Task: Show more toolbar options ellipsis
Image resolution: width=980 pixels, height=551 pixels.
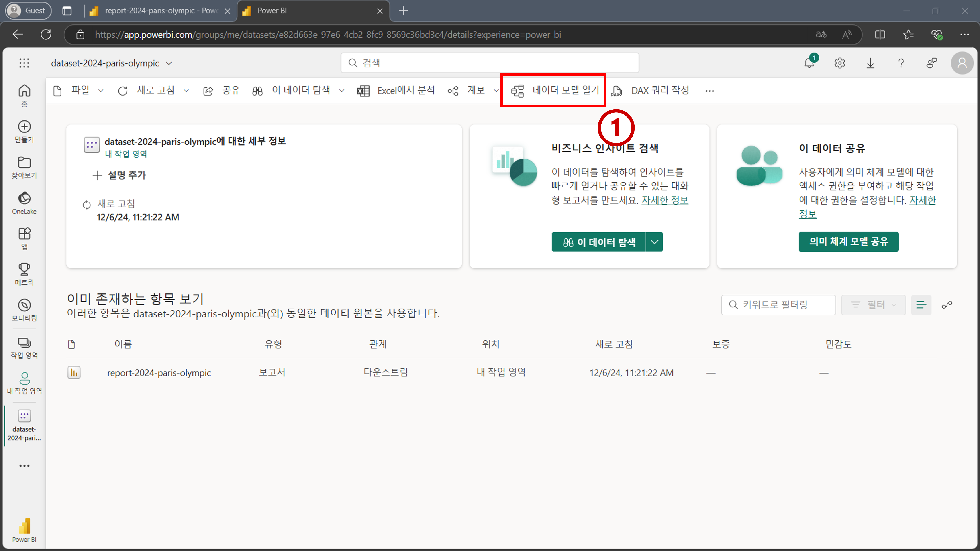Action: 710,91
